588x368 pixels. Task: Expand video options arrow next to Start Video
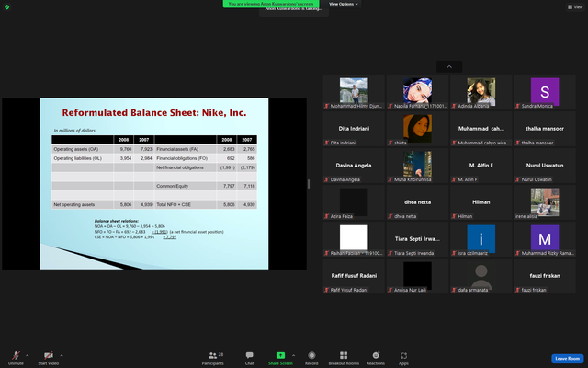[x=62, y=355]
